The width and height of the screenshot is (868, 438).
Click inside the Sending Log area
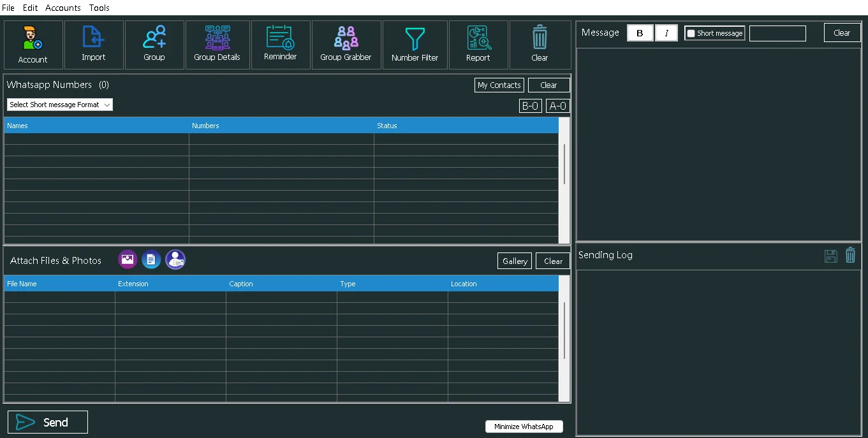(719, 352)
